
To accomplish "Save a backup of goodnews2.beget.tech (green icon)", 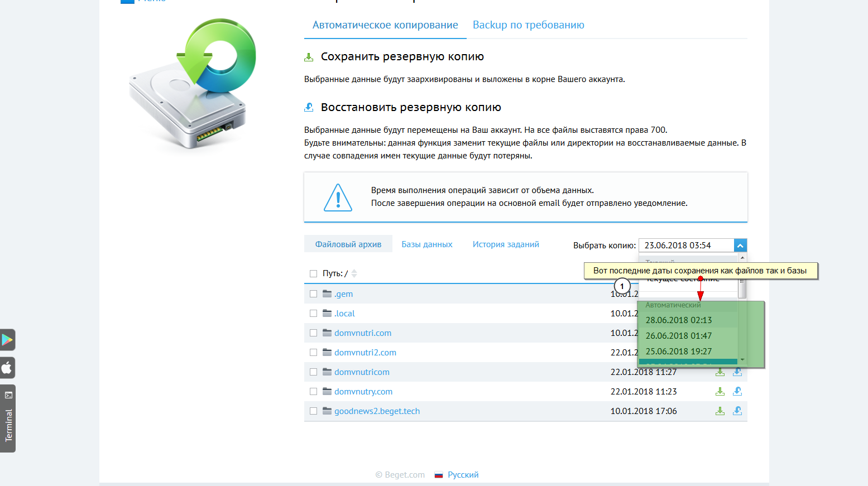I will coord(720,411).
